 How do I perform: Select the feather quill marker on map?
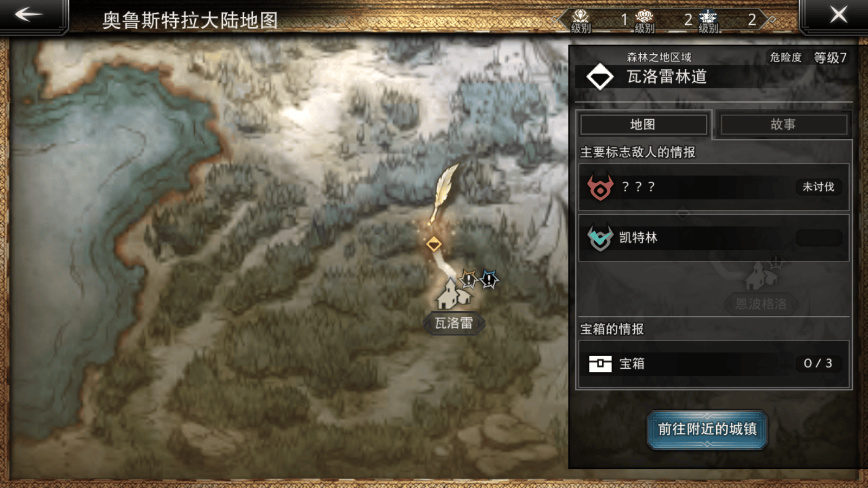(x=444, y=192)
